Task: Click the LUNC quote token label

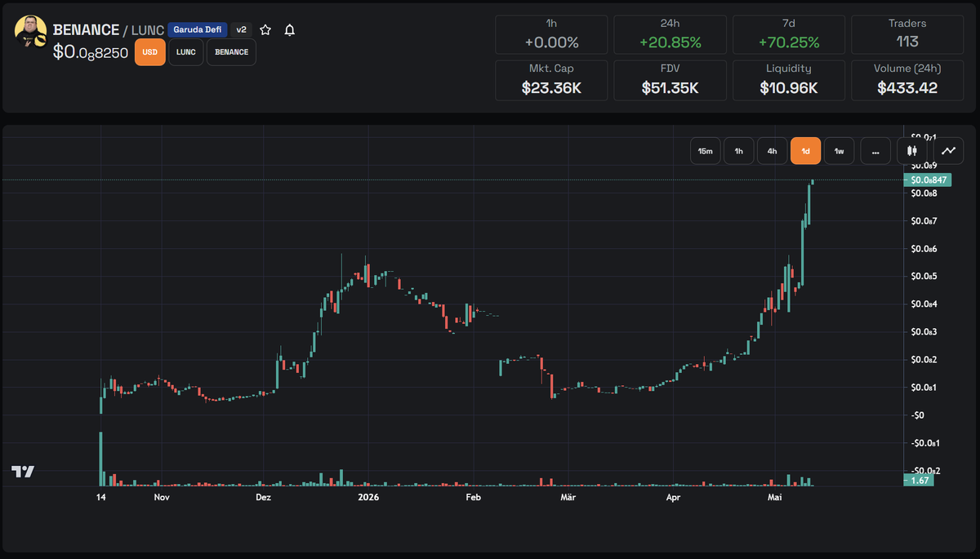Action: 148,30
